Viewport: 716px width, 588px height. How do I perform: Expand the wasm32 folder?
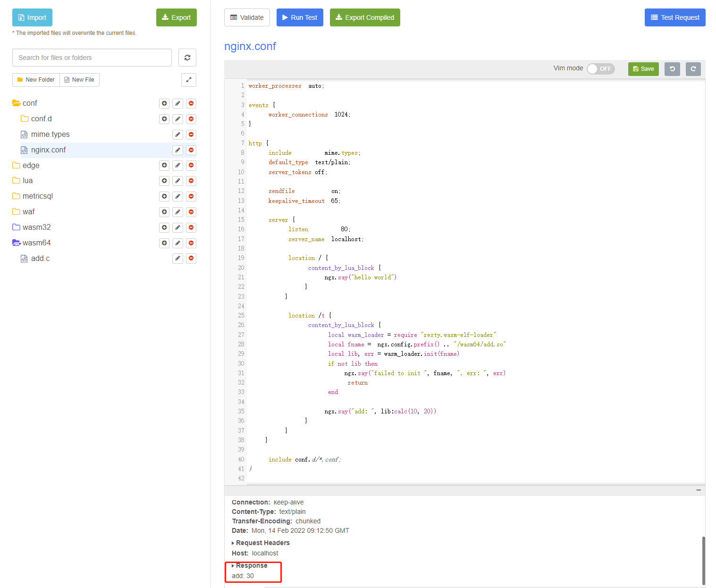pyautogui.click(x=32, y=227)
